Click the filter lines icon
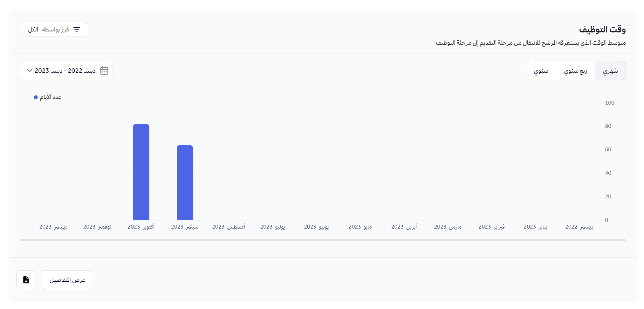 pos(77,29)
